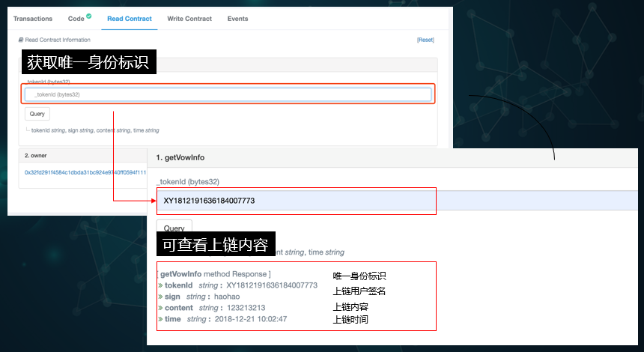Click the sign response value haohao

click(x=227, y=297)
